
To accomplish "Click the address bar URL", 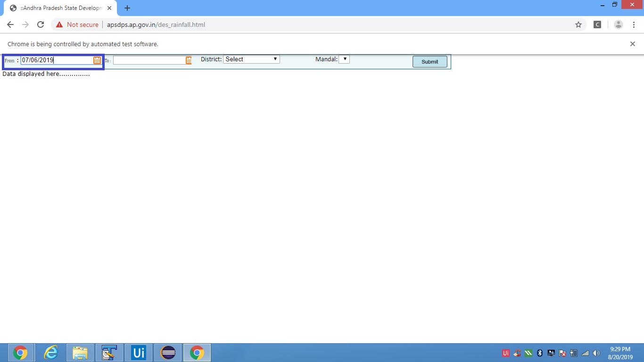I will coord(156,25).
